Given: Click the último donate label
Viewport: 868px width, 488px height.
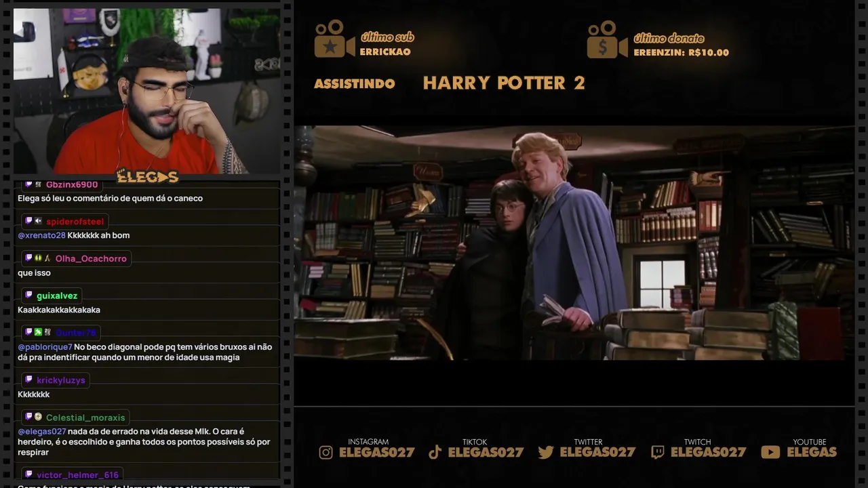Looking at the screenshot, I should click(669, 39).
